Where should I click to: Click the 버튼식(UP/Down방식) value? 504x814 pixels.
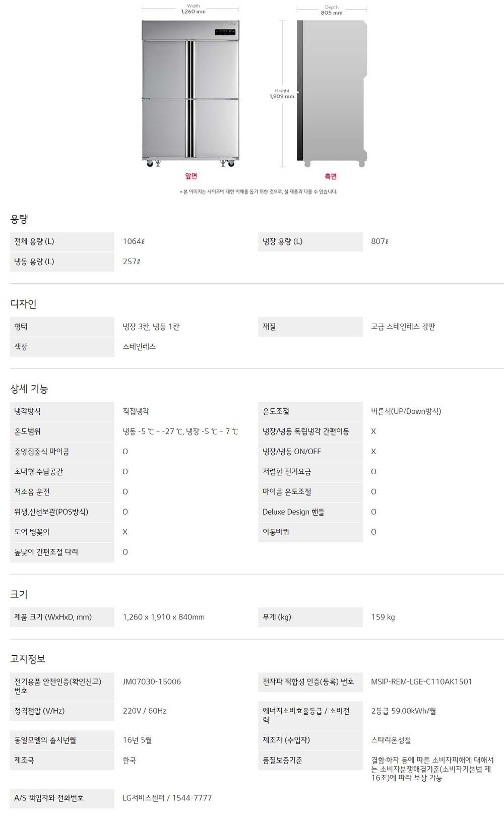pos(406,411)
